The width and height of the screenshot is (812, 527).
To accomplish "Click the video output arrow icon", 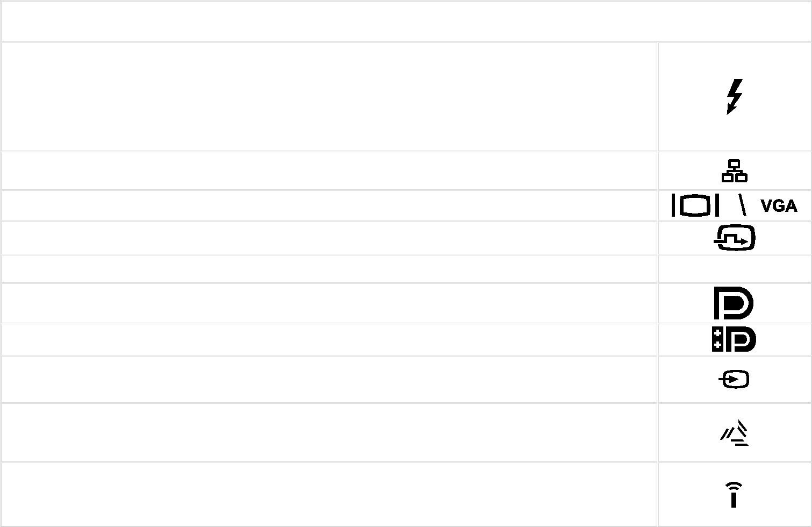I will tap(734, 238).
